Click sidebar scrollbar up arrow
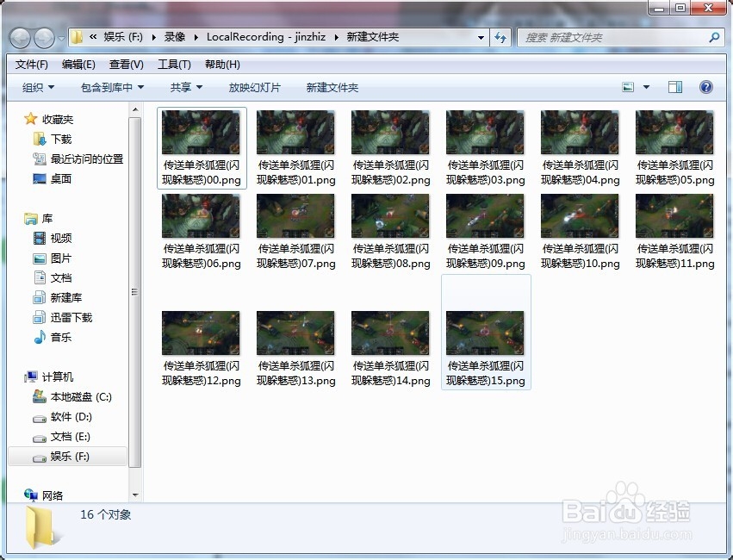The height and width of the screenshot is (560, 733). [x=135, y=110]
